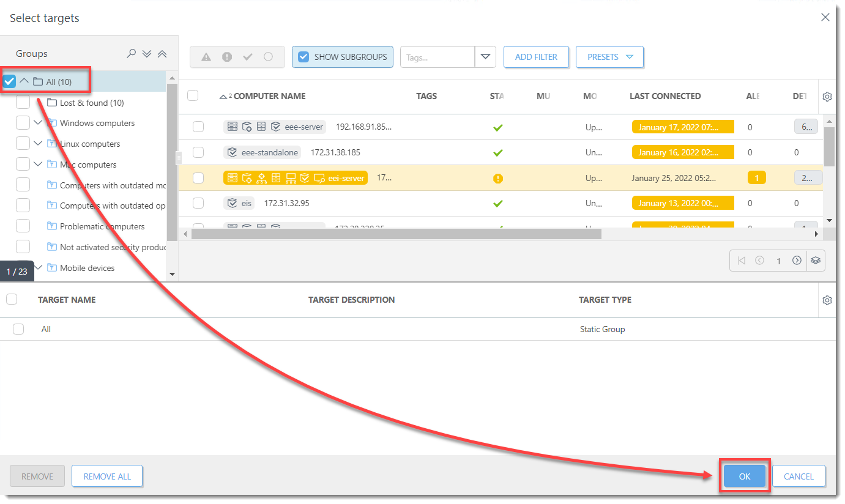Image resolution: width=845 pixels, height=504 pixels.
Task: Toggle the SHOW SUBGROUPS checkbox
Action: tap(303, 57)
